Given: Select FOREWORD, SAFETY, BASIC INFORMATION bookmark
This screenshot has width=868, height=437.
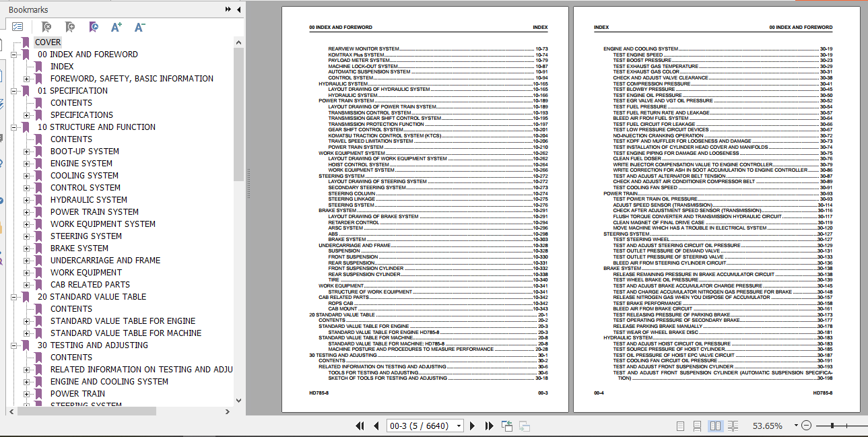Looking at the screenshot, I should pos(132,79).
